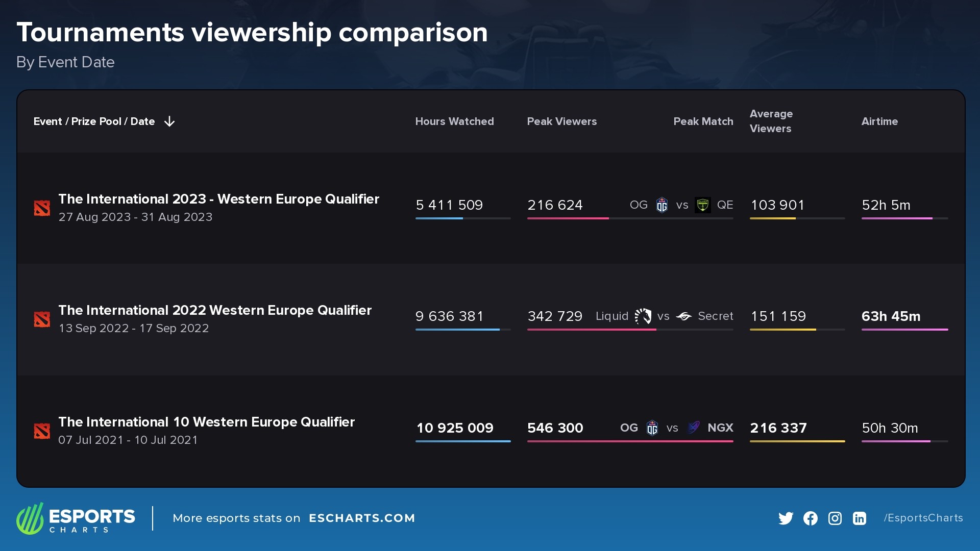
Task: Select the OG logo in The International 10 peak match
Action: click(x=653, y=428)
